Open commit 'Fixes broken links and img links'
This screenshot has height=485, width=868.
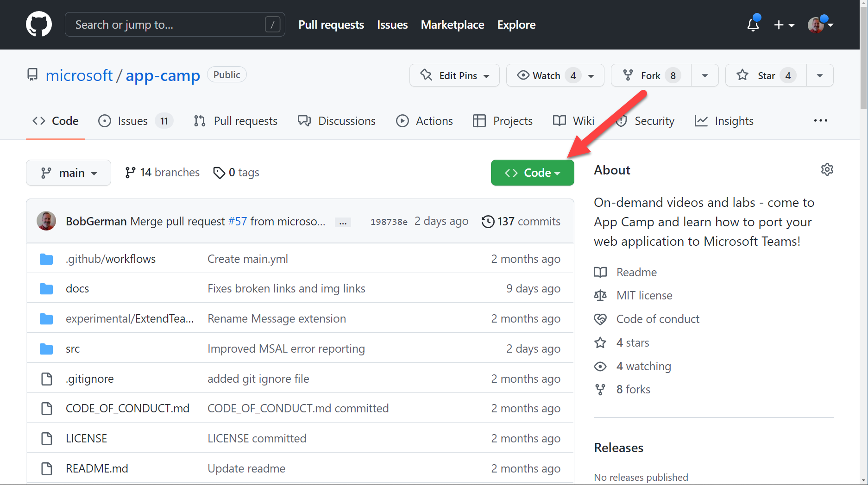[x=286, y=288]
